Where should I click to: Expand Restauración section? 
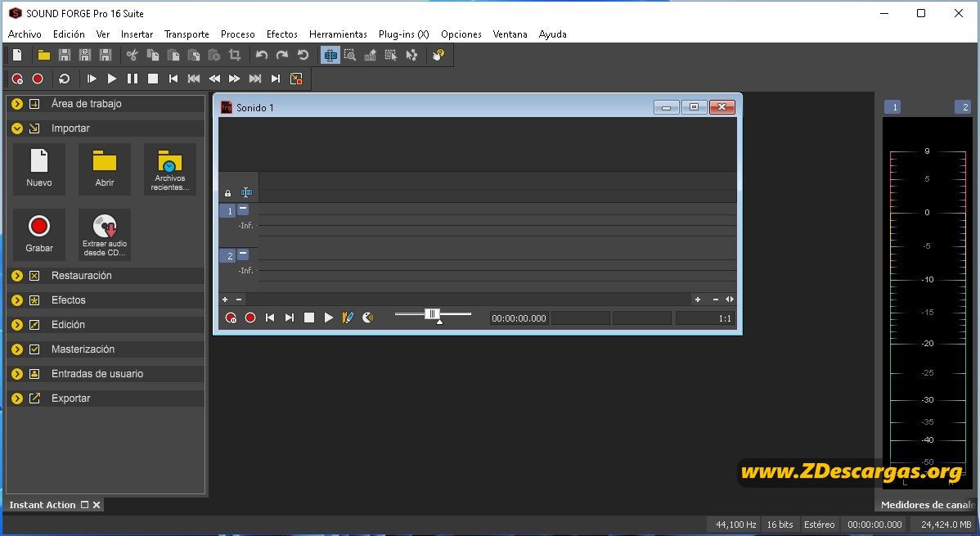click(17, 276)
